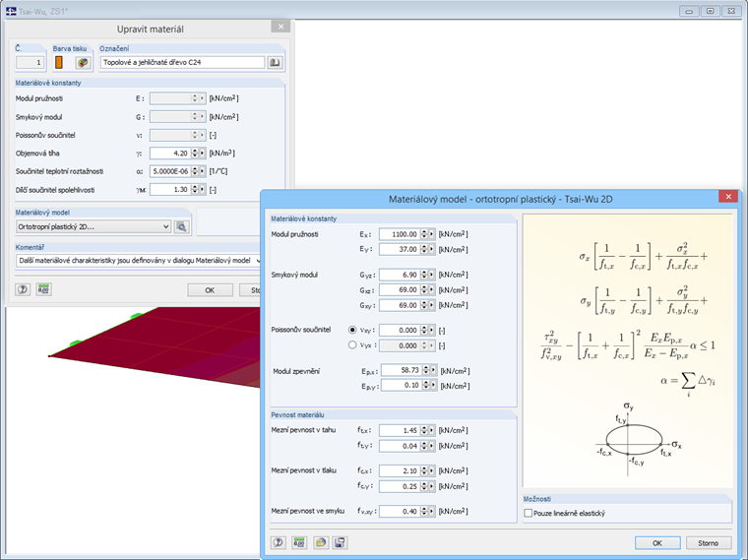Click the ft,x tensile strength field 1.45

pos(400,430)
